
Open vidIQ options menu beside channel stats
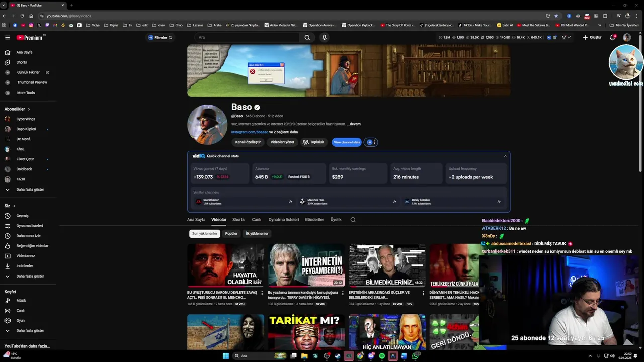(371, 142)
